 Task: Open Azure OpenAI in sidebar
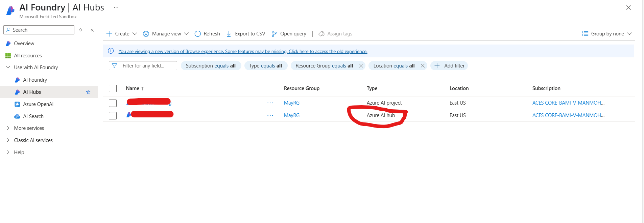click(38, 104)
